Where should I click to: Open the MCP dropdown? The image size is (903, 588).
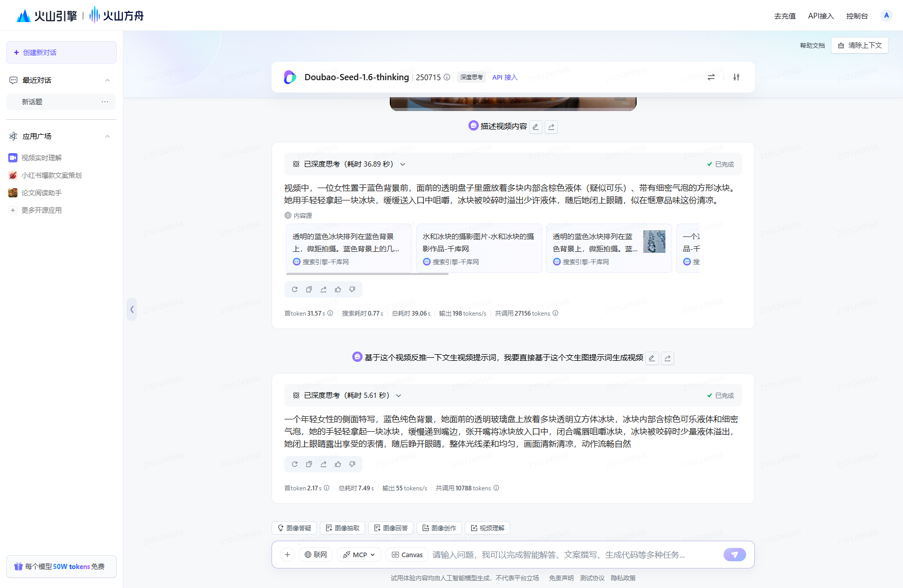(x=359, y=555)
